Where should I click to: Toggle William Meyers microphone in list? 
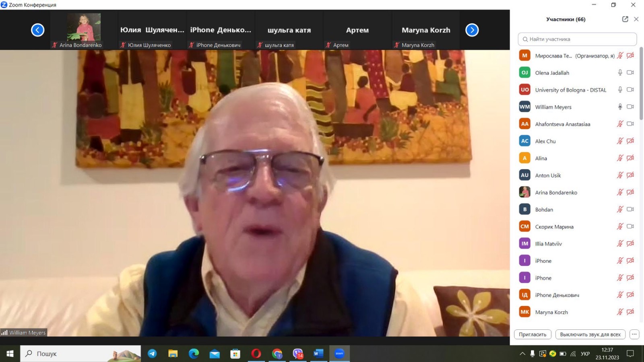[620, 107]
